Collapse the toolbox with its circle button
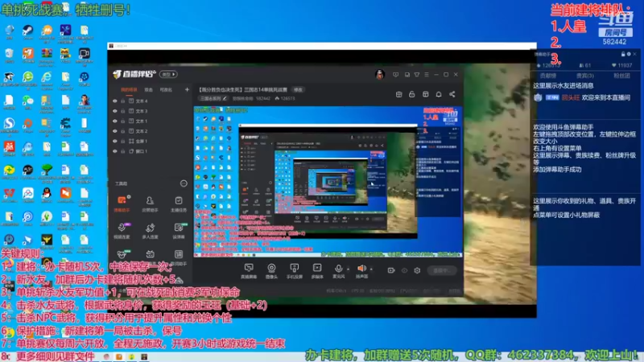The height and width of the screenshot is (362, 644). tap(184, 183)
